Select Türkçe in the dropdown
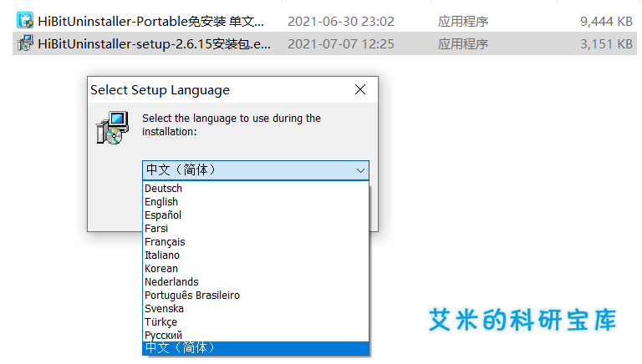 pyautogui.click(x=161, y=322)
